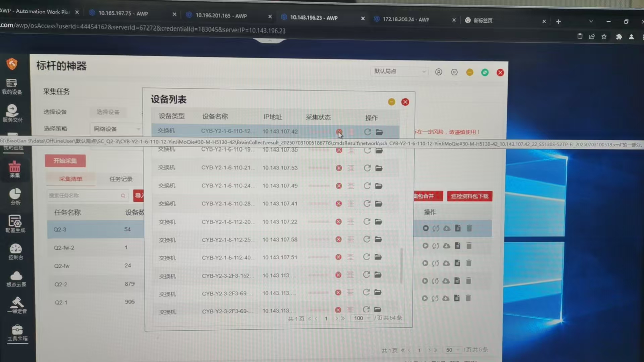Image resolution: width=644 pixels, height=362 pixels.
Task: Click cloud download icon for Q2-3 task
Action: coord(447,228)
